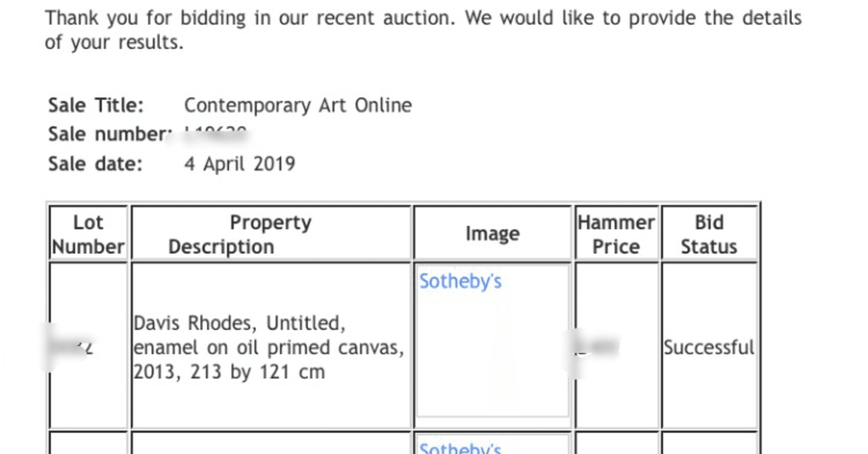The image size is (868, 454).
Task: Select the Contemporary Art Online sale title
Action: click(298, 105)
